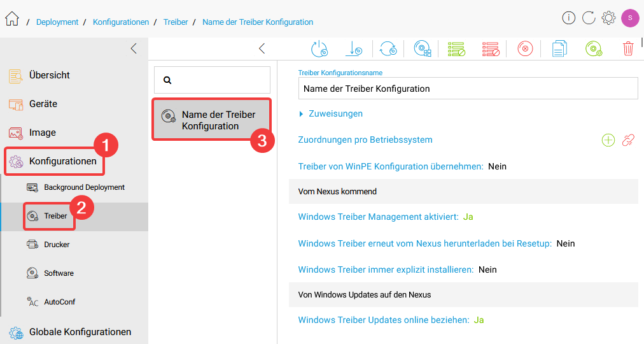Add mapping with green plus icon
The width and height of the screenshot is (644, 344).
pyautogui.click(x=608, y=140)
